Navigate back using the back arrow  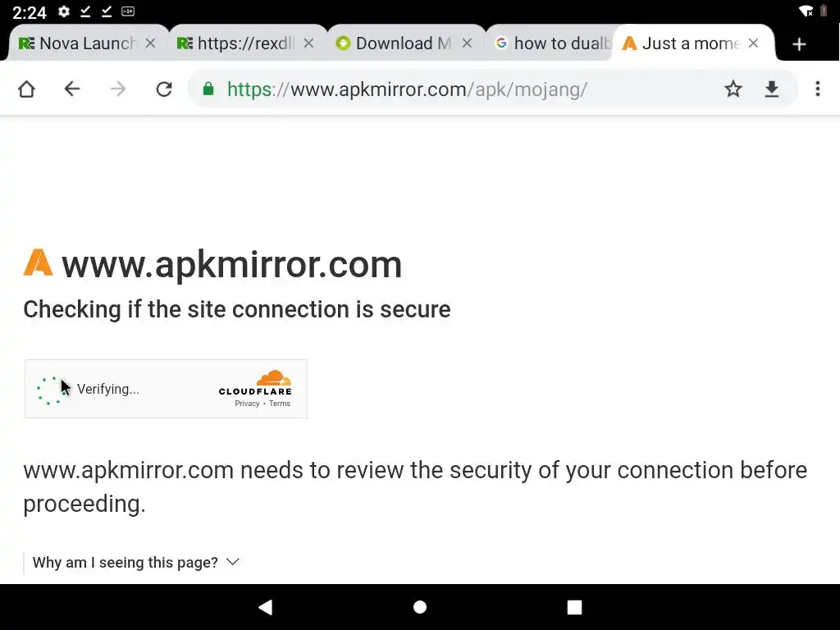72,89
